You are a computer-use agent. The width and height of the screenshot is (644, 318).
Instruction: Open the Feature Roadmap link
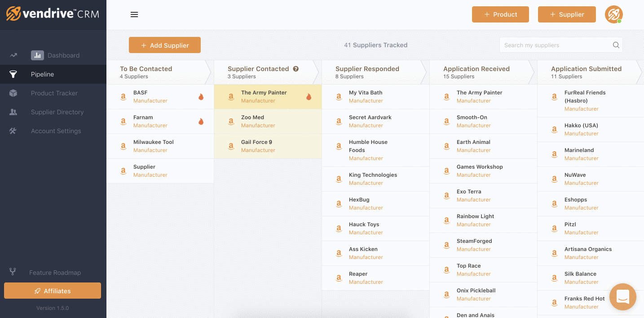pos(55,273)
